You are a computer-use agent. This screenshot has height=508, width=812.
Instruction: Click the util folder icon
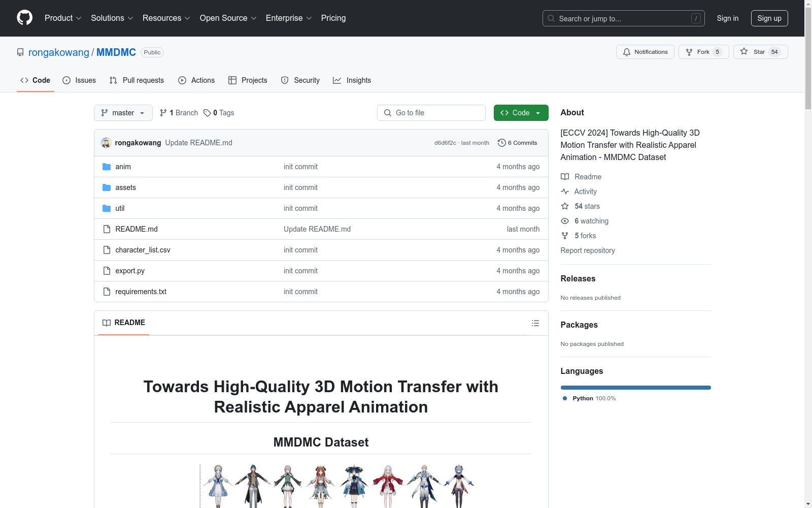(107, 208)
